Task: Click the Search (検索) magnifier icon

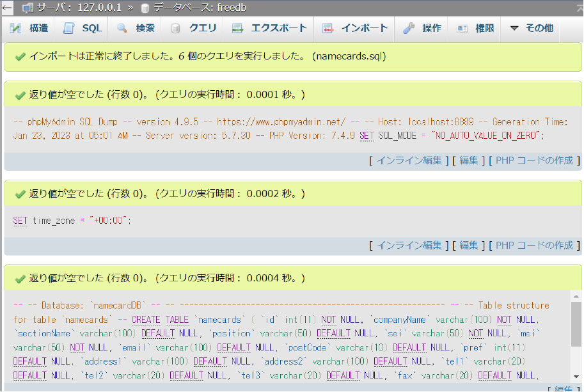Action: tap(122, 28)
